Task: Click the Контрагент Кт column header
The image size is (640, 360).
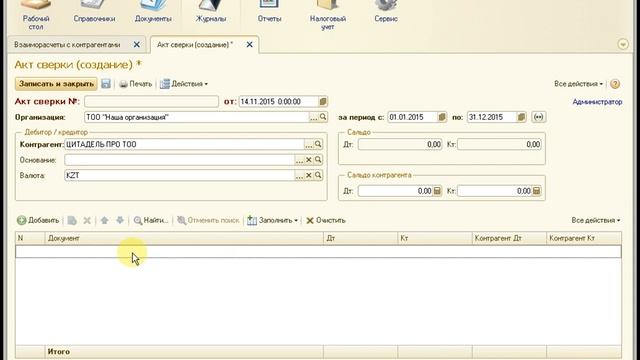Action: coord(584,238)
